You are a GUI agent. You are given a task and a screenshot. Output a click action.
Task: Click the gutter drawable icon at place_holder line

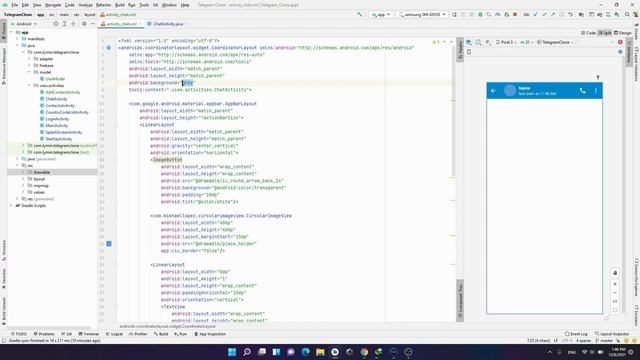[109, 244]
